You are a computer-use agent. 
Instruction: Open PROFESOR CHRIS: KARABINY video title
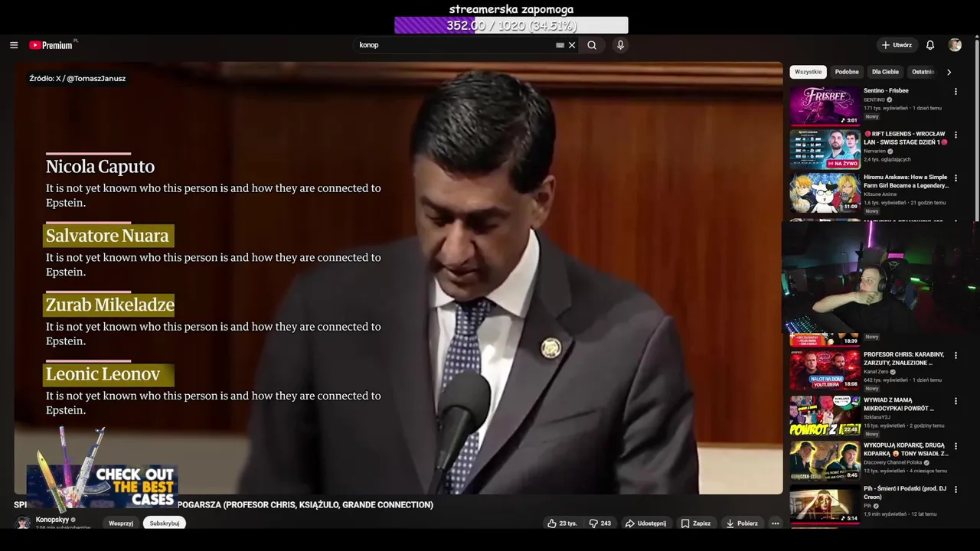coord(904,359)
